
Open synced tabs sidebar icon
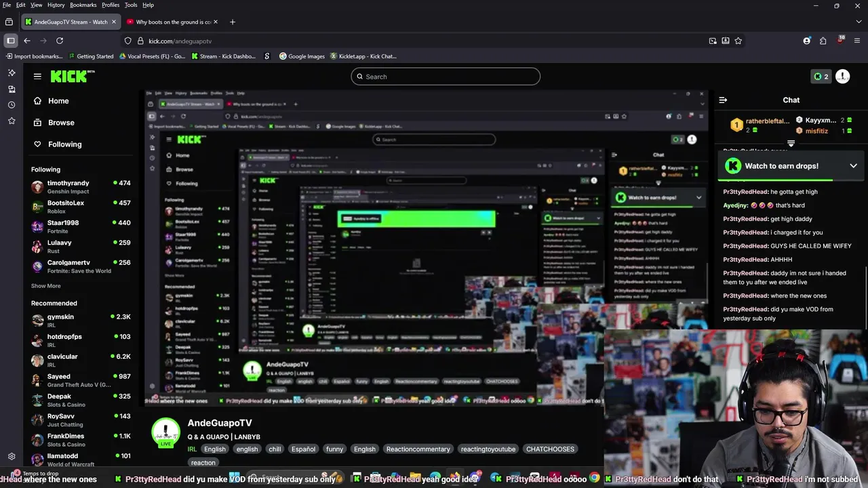(12, 89)
